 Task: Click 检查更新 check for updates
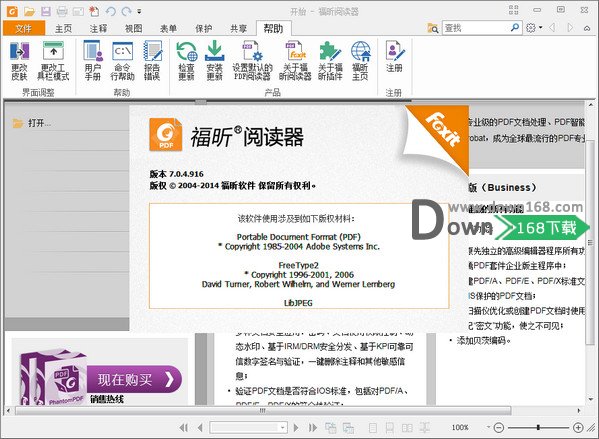(x=186, y=60)
